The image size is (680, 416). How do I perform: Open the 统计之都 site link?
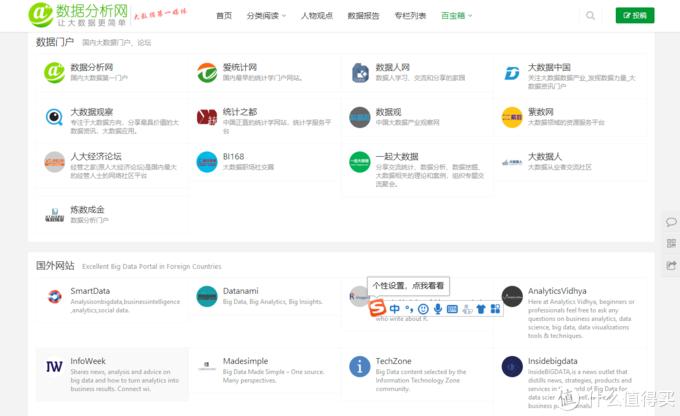click(240, 111)
